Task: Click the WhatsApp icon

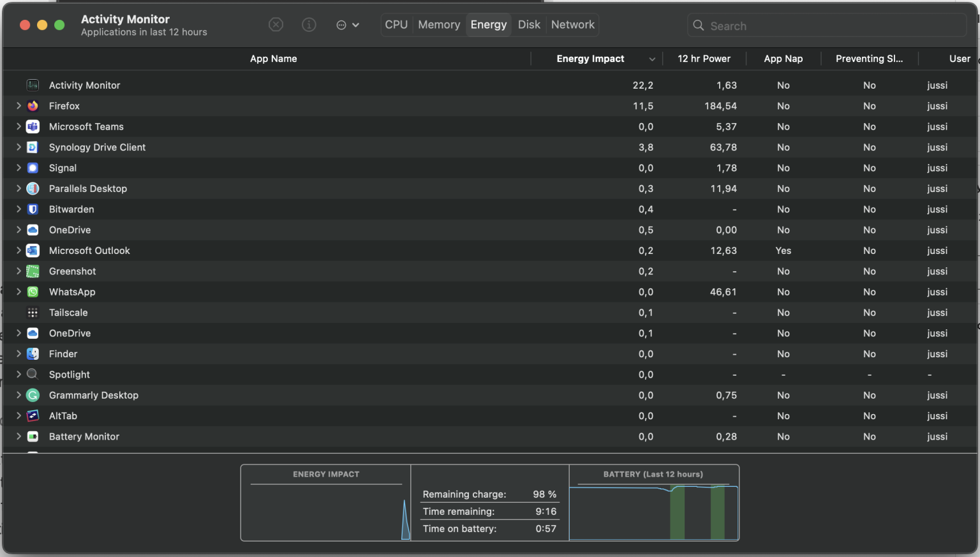Action: (x=33, y=292)
